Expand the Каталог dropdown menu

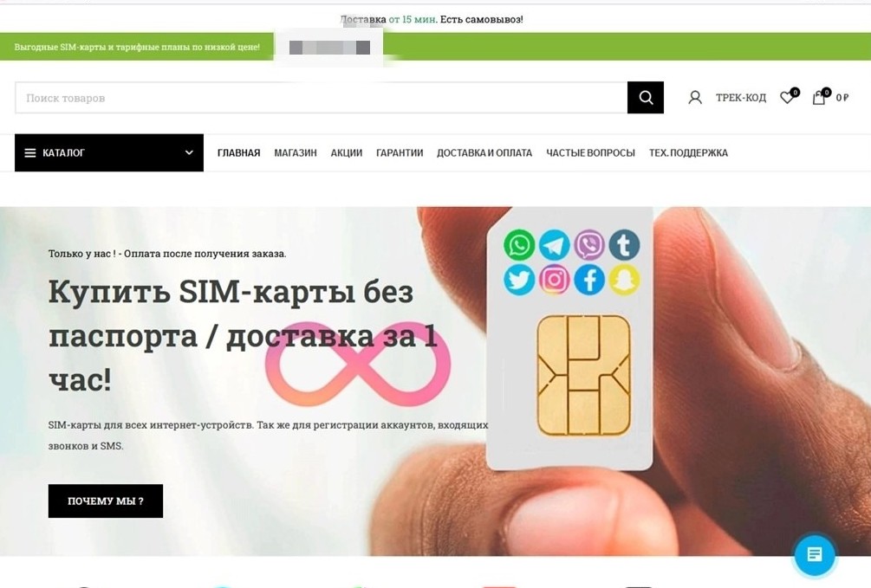click(x=109, y=152)
